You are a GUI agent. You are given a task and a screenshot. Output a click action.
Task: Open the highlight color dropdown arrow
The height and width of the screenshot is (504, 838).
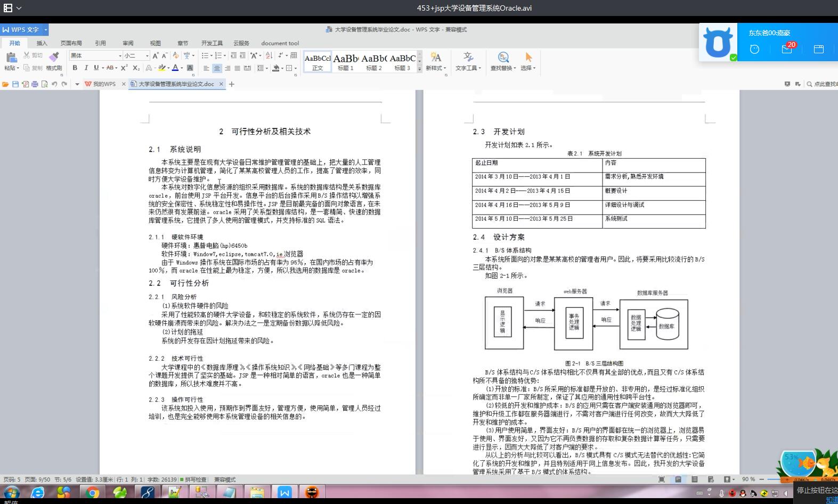(x=168, y=68)
